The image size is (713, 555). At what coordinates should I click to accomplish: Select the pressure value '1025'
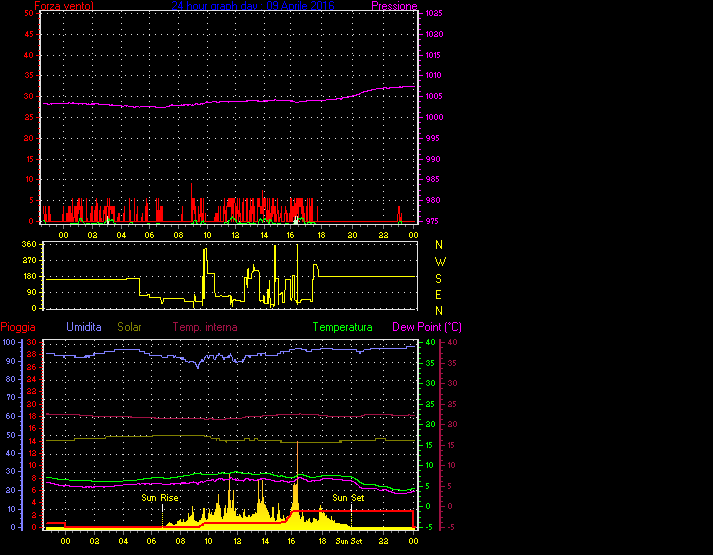coord(434,13)
